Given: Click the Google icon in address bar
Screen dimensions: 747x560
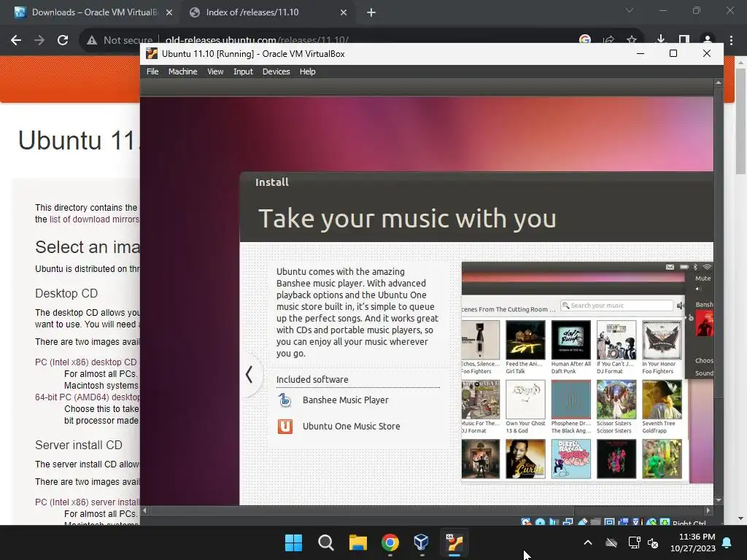Looking at the screenshot, I should (x=585, y=39).
